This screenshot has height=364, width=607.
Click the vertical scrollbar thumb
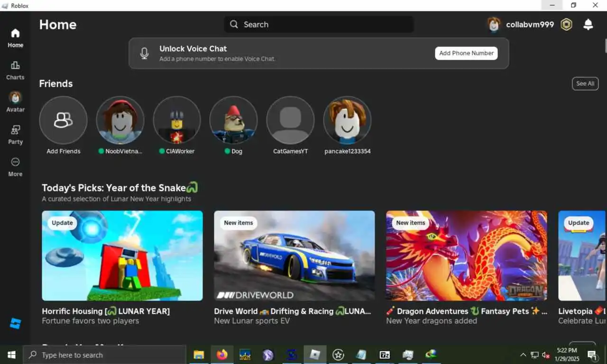tap(606, 46)
